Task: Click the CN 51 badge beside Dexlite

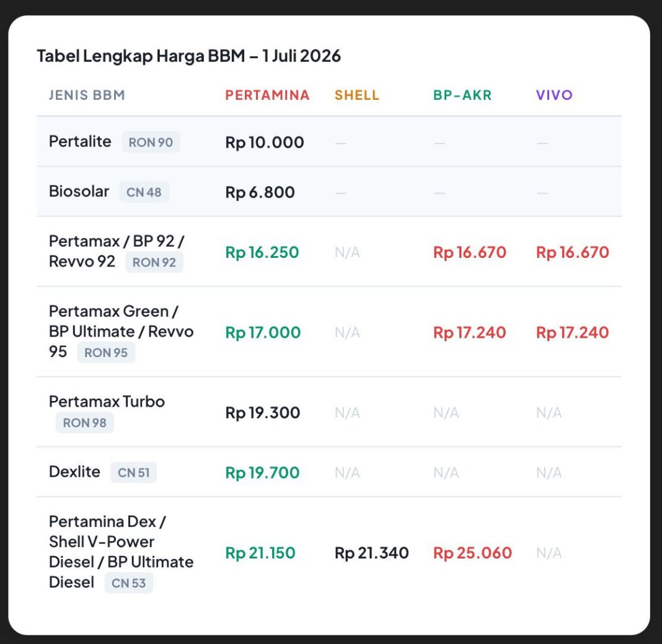Action: 133,472
